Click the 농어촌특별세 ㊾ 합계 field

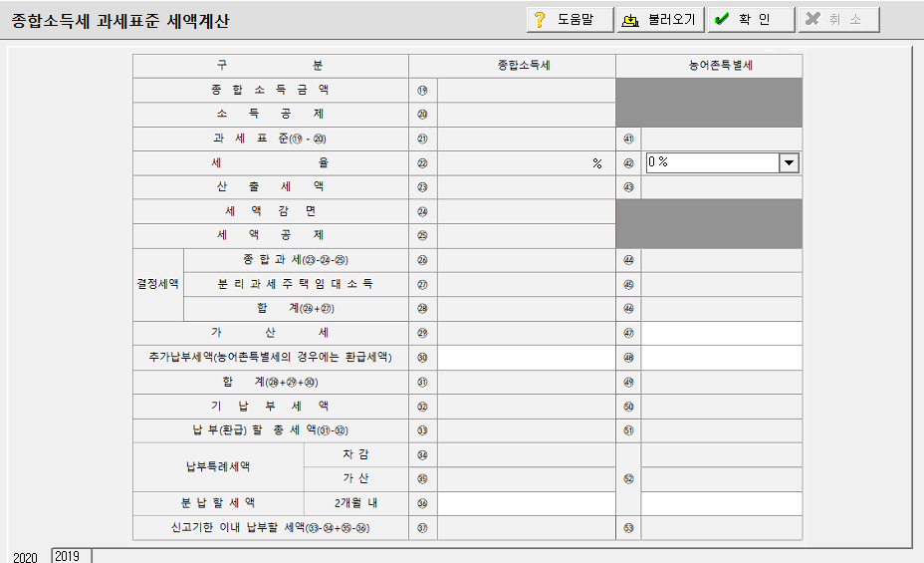tap(721, 382)
